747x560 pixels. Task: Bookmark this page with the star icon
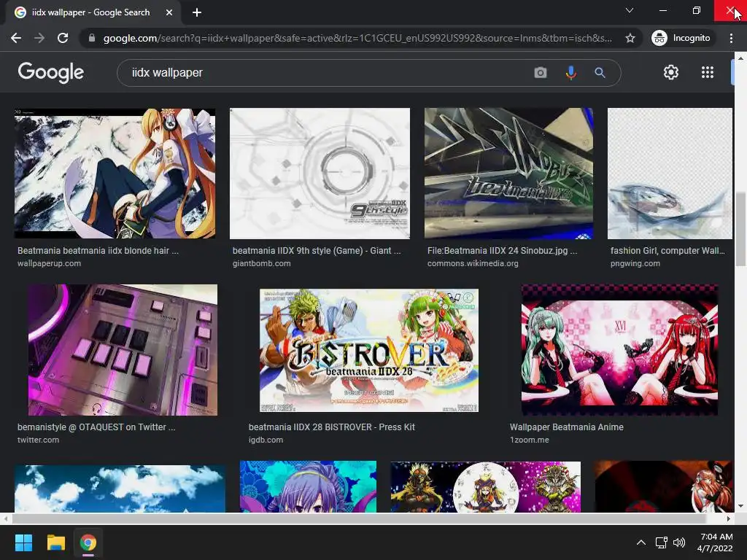point(630,38)
